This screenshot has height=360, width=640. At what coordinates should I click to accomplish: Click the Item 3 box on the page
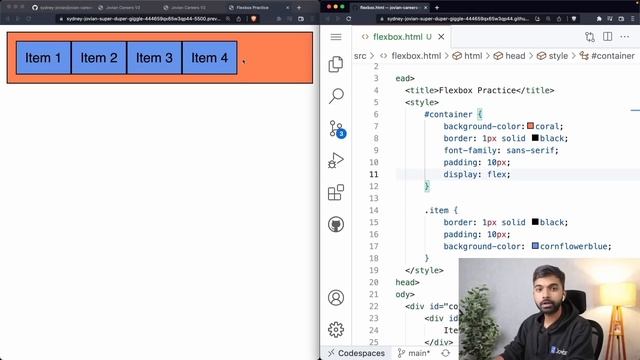point(154,58)
